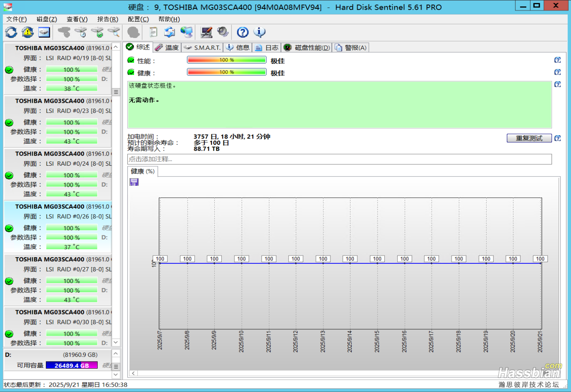This screenshot has height=392, width=571.
Task: Click green check icon of RAID #0/19 disk
Action: coord(9,70)
